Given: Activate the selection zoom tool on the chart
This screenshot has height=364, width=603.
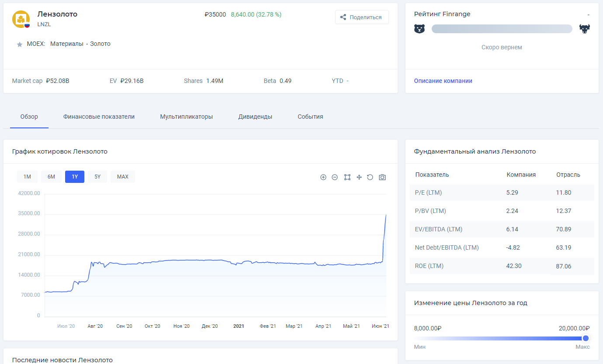Looking at the screenshot, I should coord(347,177).
